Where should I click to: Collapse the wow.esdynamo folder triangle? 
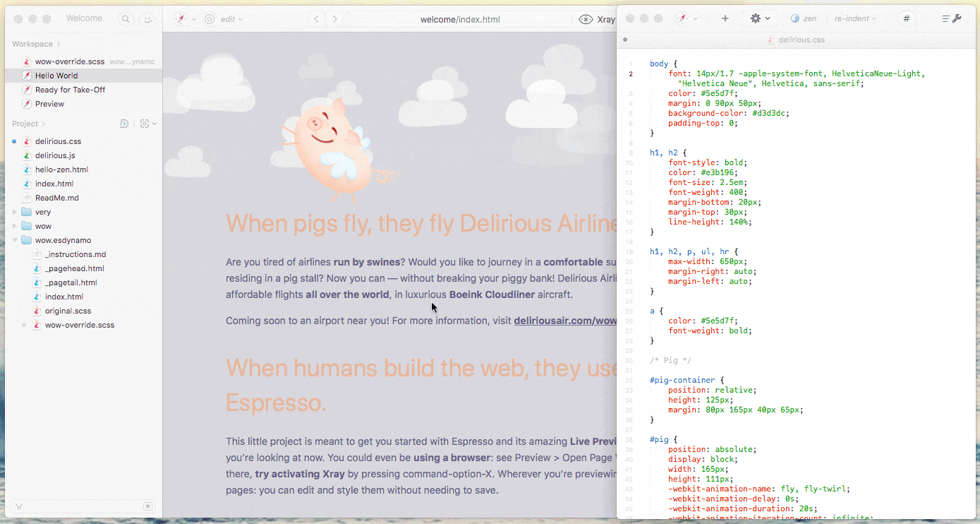(x=15, y=240)
